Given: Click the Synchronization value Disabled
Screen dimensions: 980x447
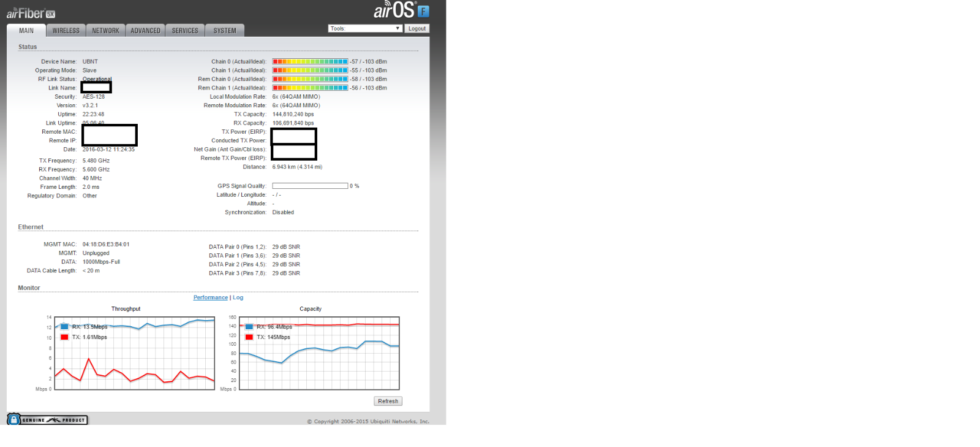Looking at the screenshot, I should pyautogui.click(x=283, y=212).
